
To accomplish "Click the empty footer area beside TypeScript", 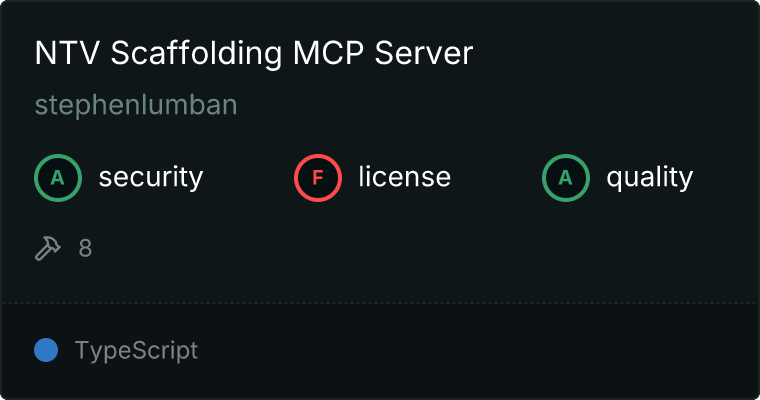I will (475, 351).
